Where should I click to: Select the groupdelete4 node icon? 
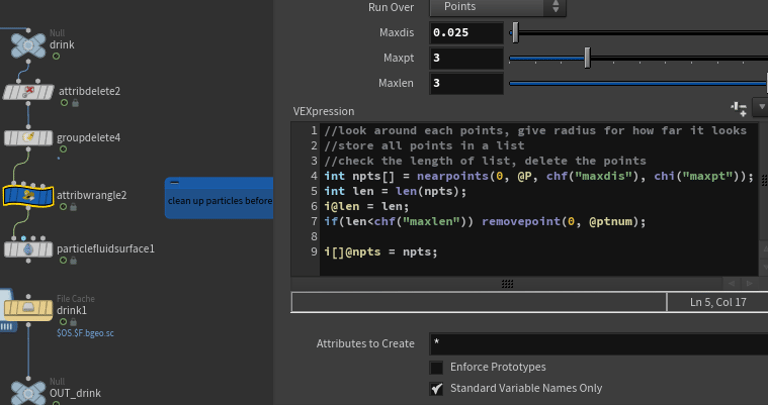[x=28, y=138]
